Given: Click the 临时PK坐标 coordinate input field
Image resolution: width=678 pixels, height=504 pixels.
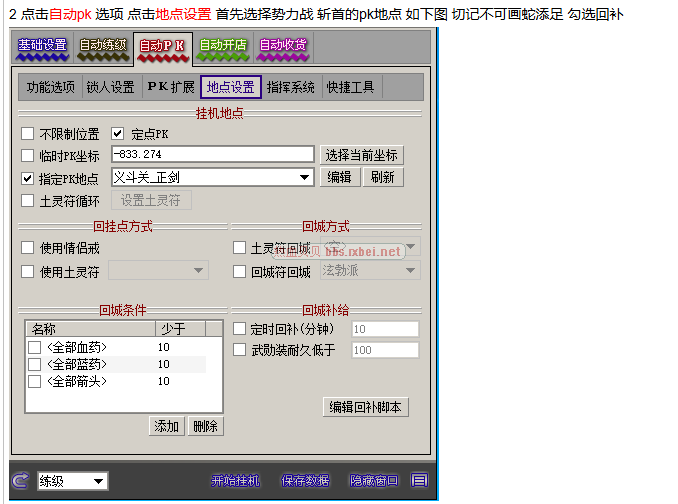Looking at the screenshot, I should click(212, 155).
